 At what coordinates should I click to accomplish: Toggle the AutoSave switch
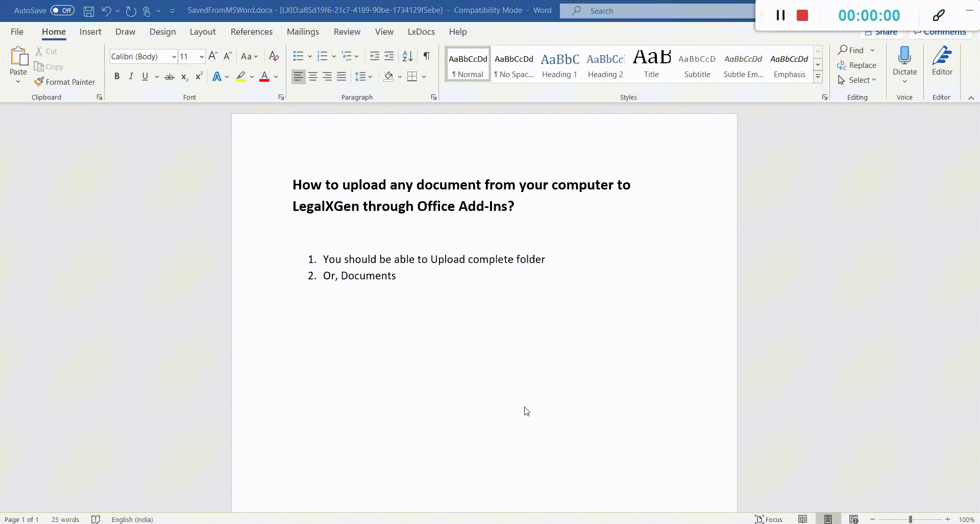point(62,11)
